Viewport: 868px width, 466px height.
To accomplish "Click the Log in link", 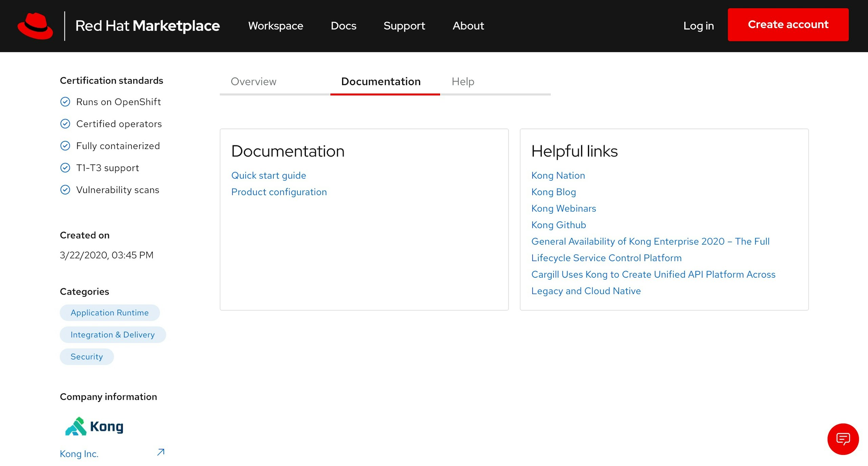I will (x=698, y=26).
